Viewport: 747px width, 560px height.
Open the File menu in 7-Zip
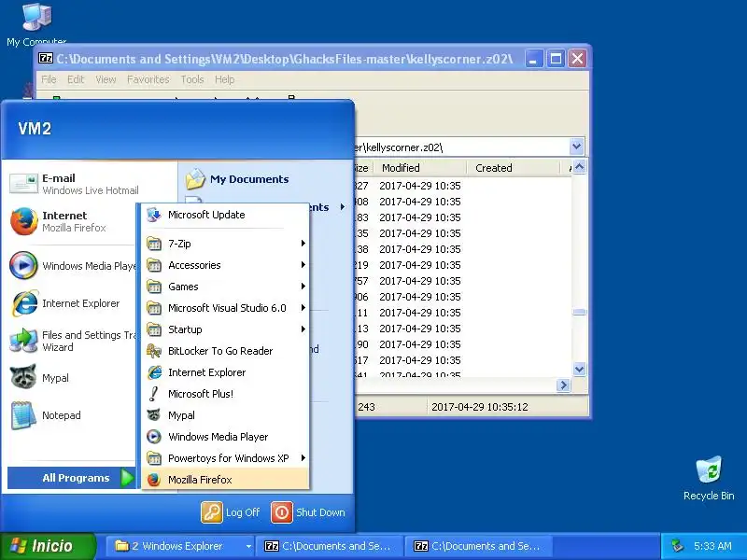click(49, 79)
